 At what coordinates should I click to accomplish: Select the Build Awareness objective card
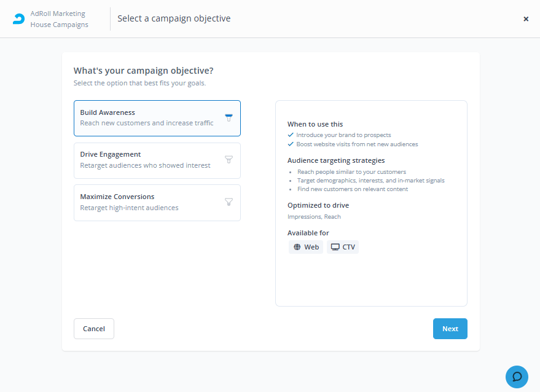(x=157, y=118)
